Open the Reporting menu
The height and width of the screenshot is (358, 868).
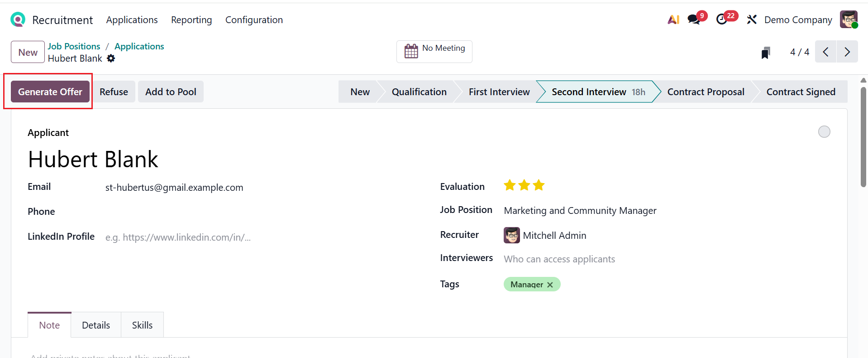pyautogui.click(x=191, y=20)
